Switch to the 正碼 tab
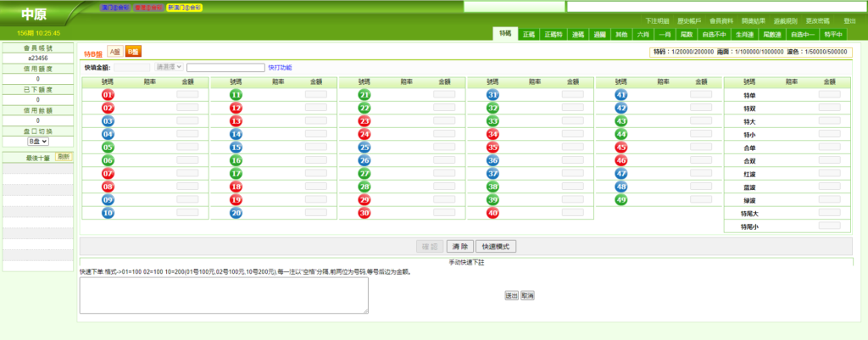Screen dimensions: 868x340 529,34
